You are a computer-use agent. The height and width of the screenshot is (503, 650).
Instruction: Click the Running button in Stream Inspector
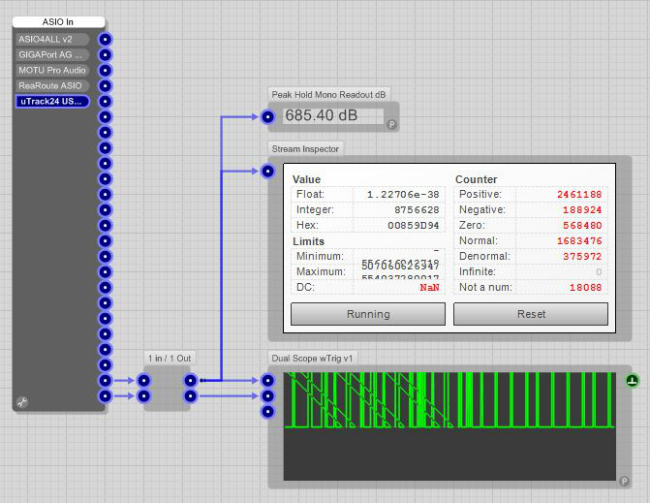pyautogui.click(x=368, y=314)
